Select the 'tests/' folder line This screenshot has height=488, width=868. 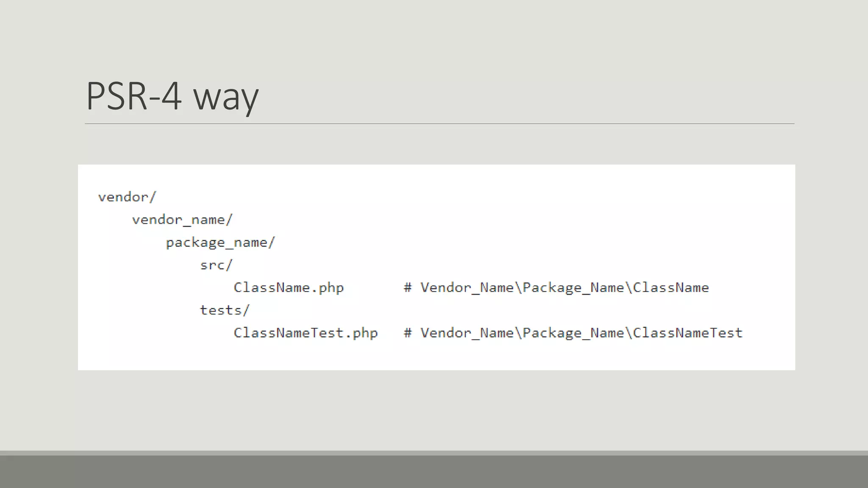(225, 310)
